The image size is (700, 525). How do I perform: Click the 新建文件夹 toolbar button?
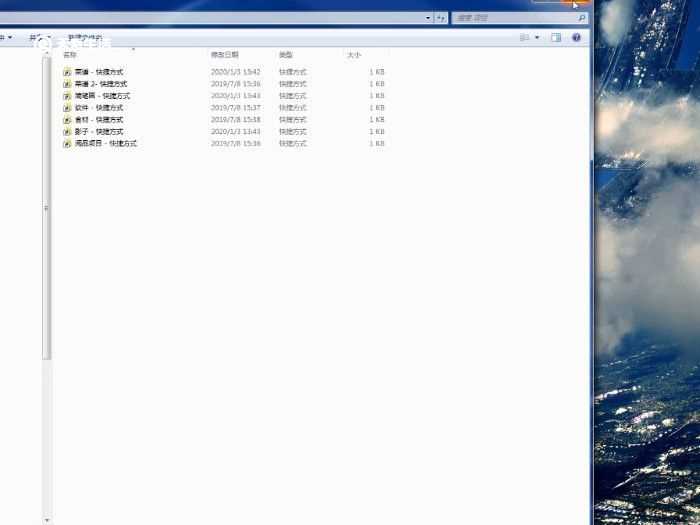click(85, 38)
